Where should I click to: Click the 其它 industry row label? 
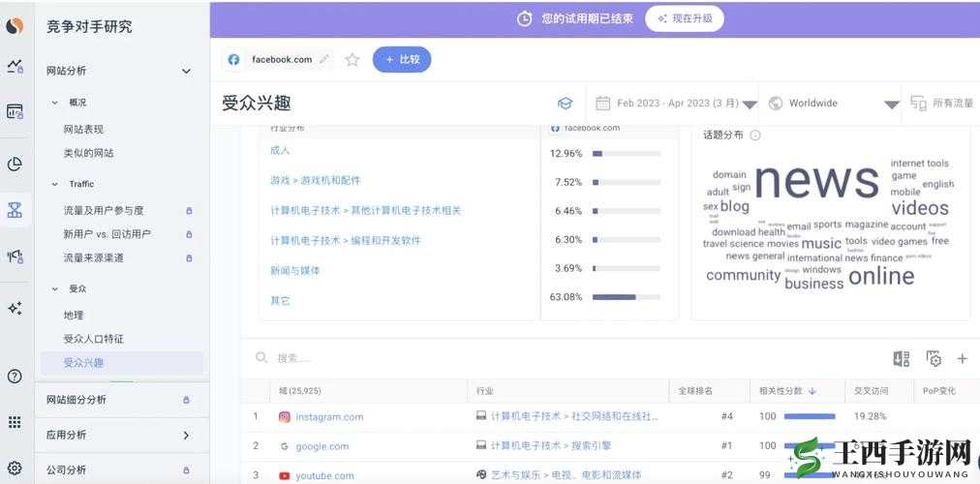click(x=280, y=300)
